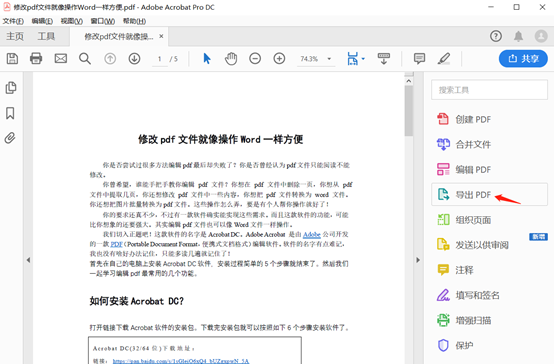Click the 搜索工具 search box
Image resolution: width=554 pixels, height=364 pixels.
click(x=489, y=90)
